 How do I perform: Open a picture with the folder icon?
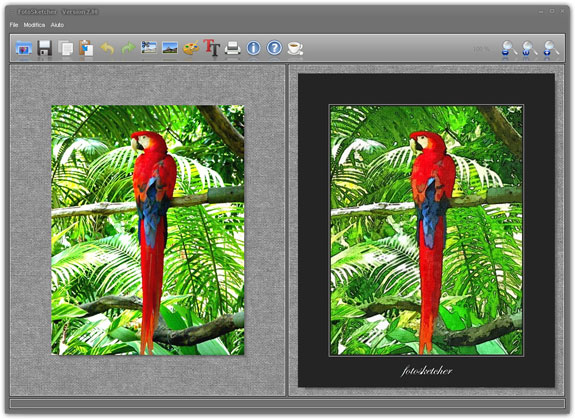24,48
